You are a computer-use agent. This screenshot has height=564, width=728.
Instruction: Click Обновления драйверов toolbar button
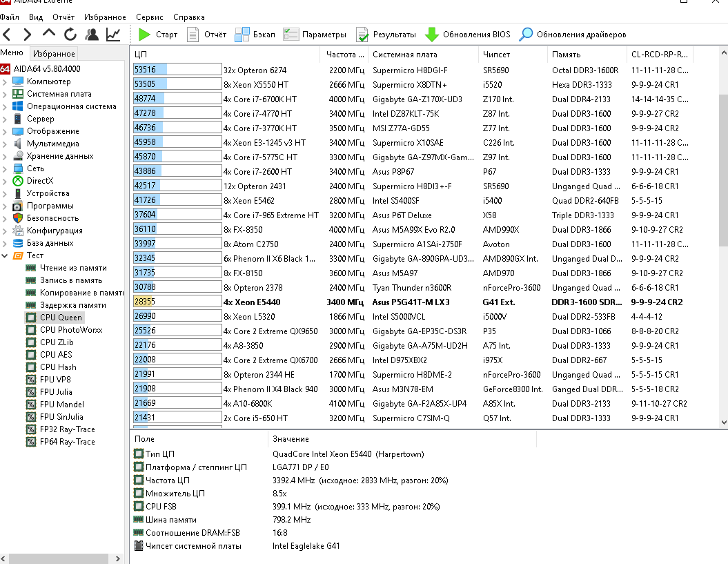pyautogui.click(x=573, y=35)
